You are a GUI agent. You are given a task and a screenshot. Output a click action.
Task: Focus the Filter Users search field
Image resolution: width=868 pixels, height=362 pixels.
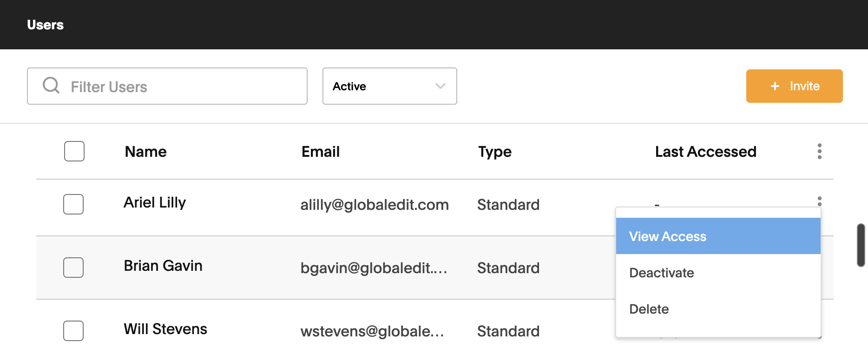(x=167, y=86)
